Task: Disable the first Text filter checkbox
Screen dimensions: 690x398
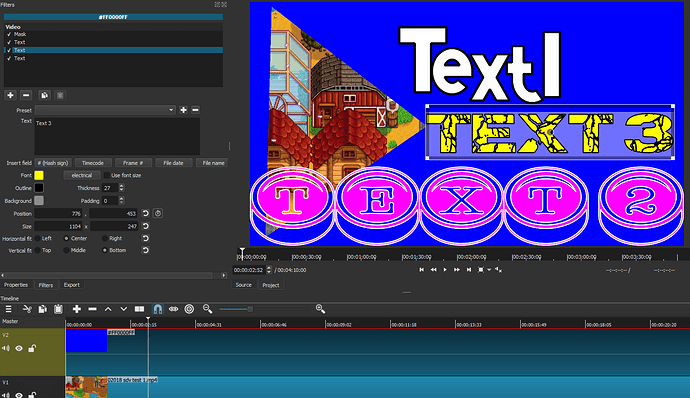Action: (x=9, y=42)
